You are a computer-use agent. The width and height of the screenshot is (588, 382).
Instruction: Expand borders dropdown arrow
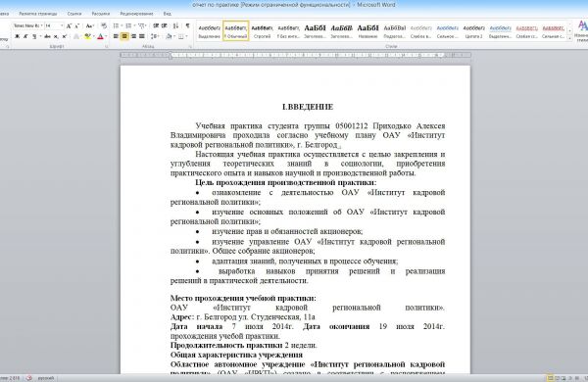point(186,36)
